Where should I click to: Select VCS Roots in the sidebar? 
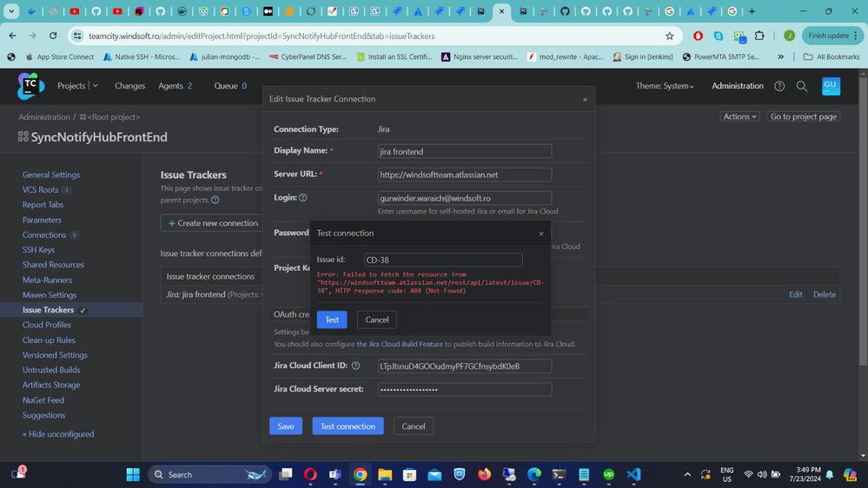[40, 189]
